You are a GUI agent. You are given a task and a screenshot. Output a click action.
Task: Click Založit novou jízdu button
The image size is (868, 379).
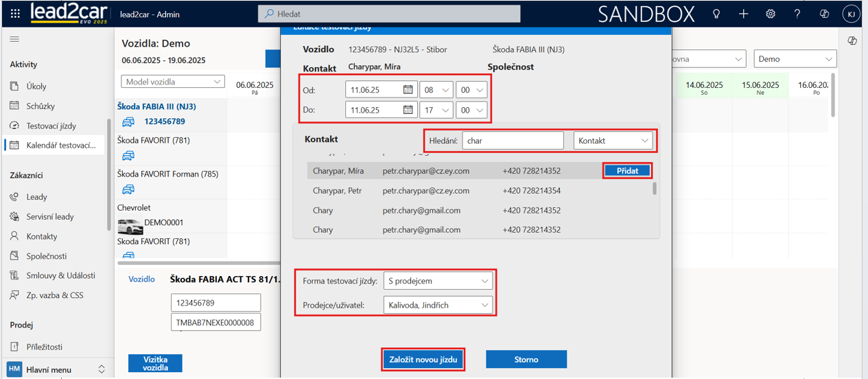pyautogui.click(x=423, y=360)
